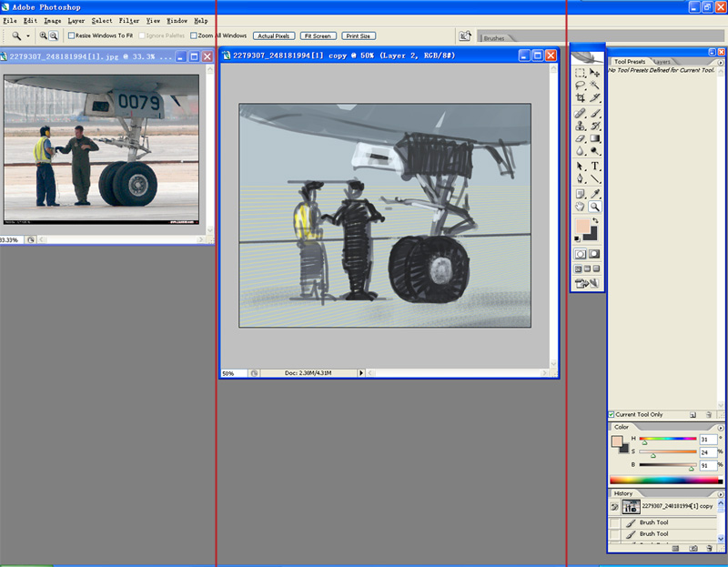The width and height of the screenshot is (728, 567).
Task: Set history brush source on first Brush Tool state
Action: pos(615,523)
